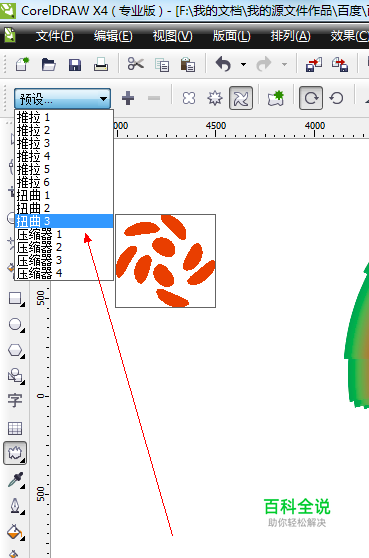Open the 视图(V) menu

173,36
